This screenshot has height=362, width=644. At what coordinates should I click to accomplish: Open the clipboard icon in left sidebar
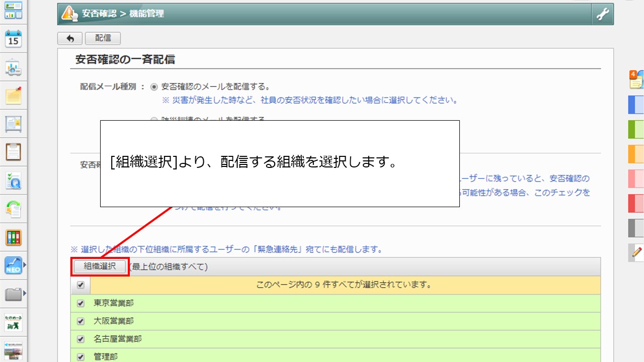pos(14,151)
